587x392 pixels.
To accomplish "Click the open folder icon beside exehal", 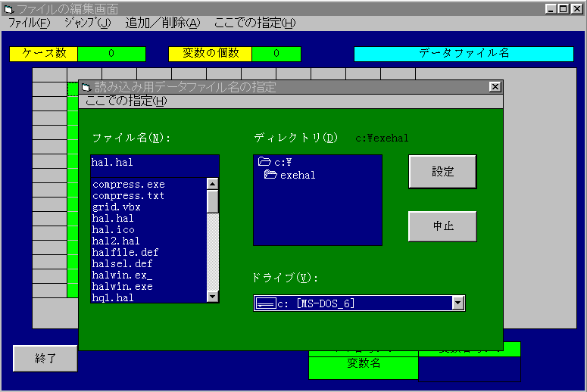I will pos(270,174).
